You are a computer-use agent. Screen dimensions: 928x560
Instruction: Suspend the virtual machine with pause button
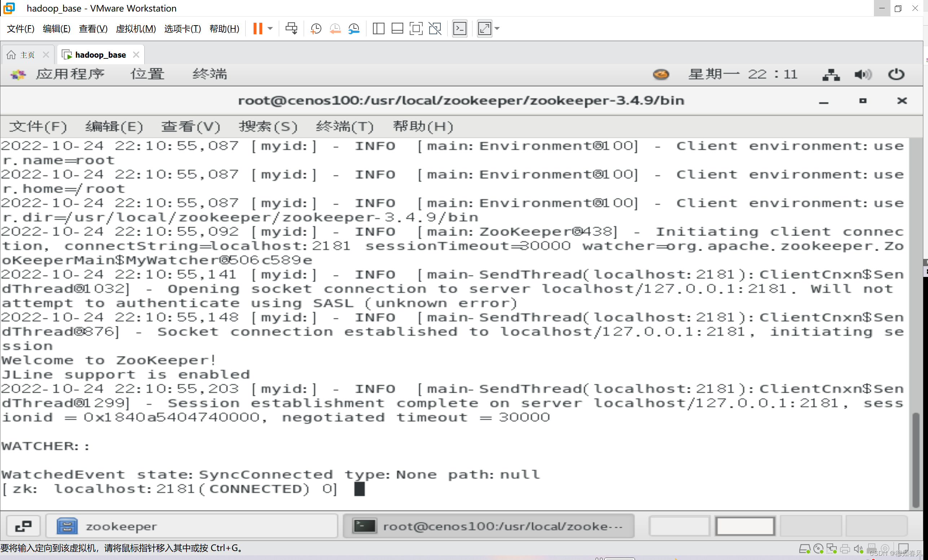(x=259, y=28)
